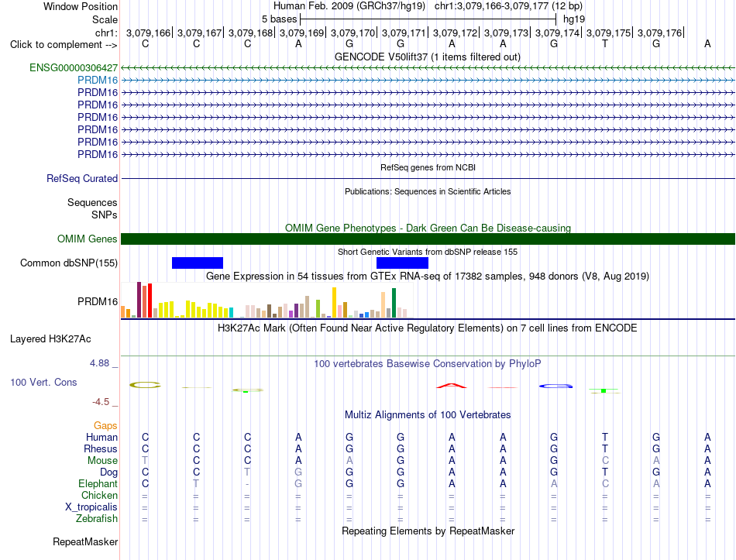Screen dimensions: 736x560
Task: Click coordinate label 3,079,170
Action: [353, 33]
